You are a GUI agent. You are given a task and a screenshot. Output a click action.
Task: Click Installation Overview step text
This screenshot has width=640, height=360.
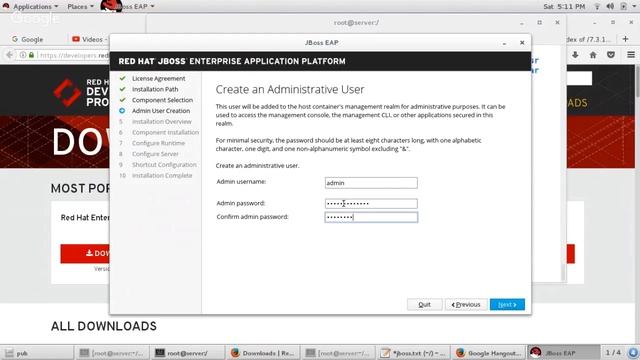pyautogui.click(x=162, y=122)
